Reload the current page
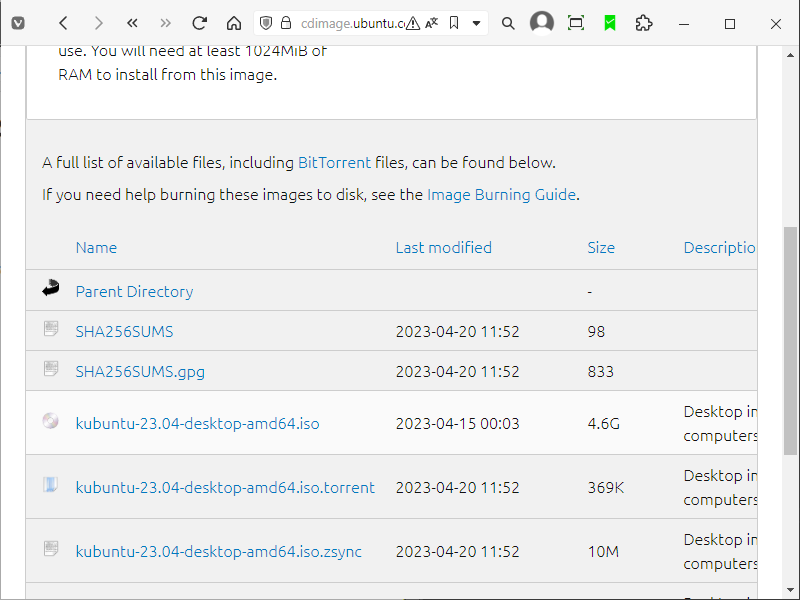 tap(199, 23)
